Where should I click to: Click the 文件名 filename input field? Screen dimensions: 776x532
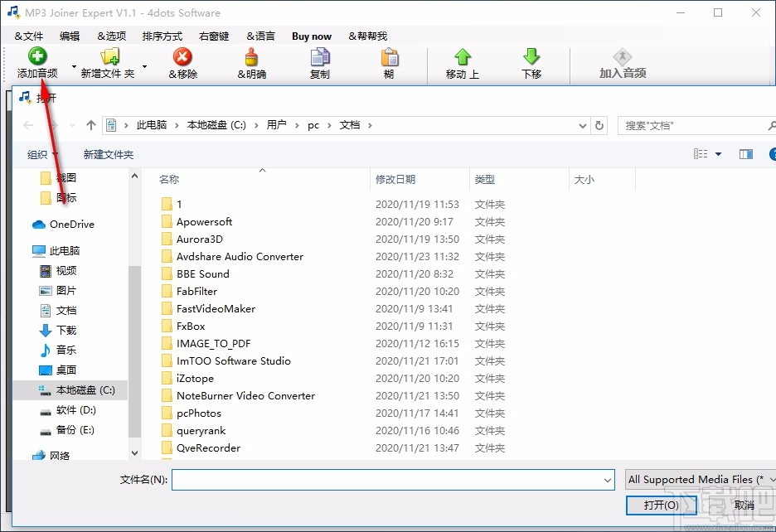pyautogui.click(x=393, y=480)
